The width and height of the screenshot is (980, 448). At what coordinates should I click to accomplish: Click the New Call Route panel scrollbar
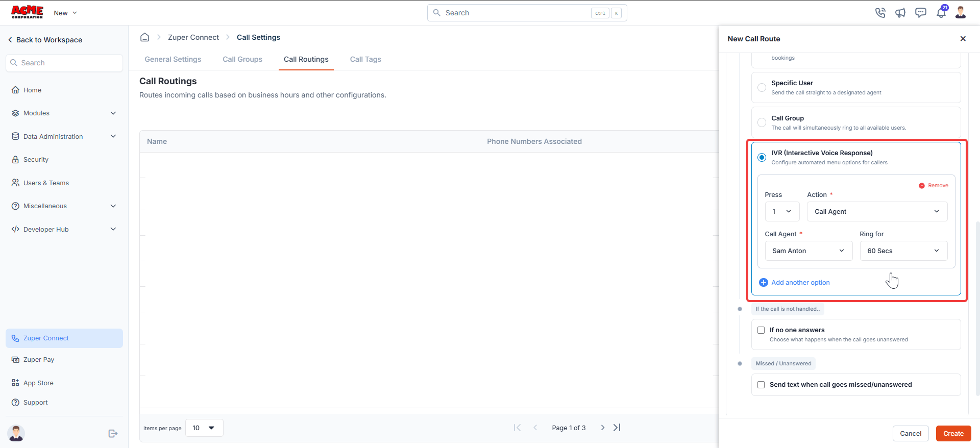pyautogui.click(x=977, y=309)
